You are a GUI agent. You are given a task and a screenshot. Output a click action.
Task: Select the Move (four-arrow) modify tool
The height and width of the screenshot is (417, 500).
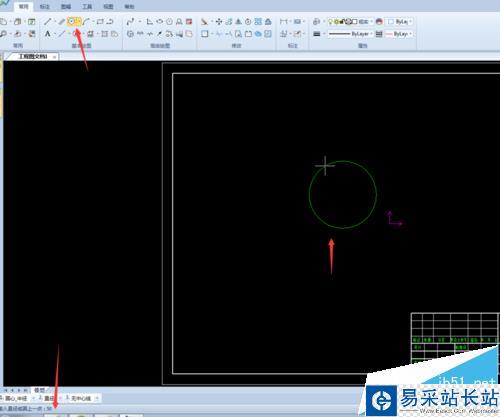pyautogui.click(x=219, y=22)
